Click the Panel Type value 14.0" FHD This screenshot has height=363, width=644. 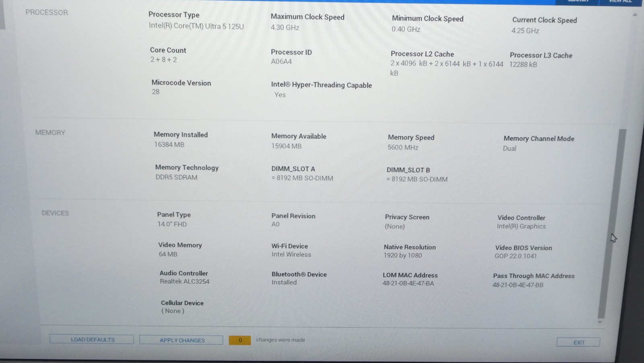click(172, 224)
